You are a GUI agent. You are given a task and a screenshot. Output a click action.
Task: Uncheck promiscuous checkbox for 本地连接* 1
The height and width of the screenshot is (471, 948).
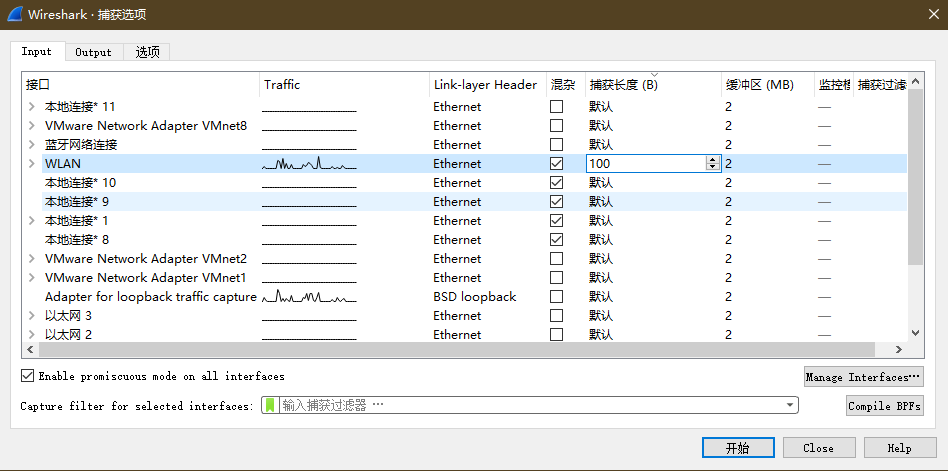556,221
